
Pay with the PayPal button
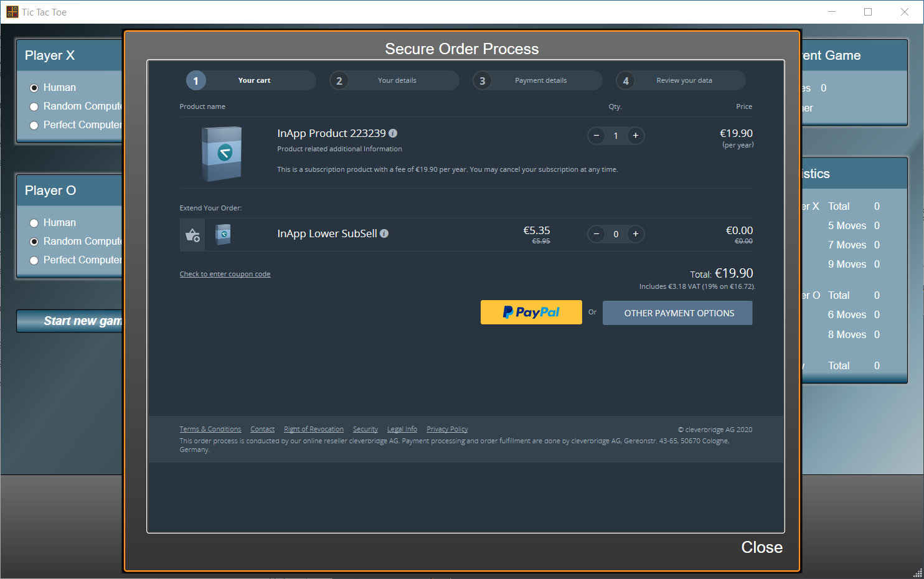point(531,313)
